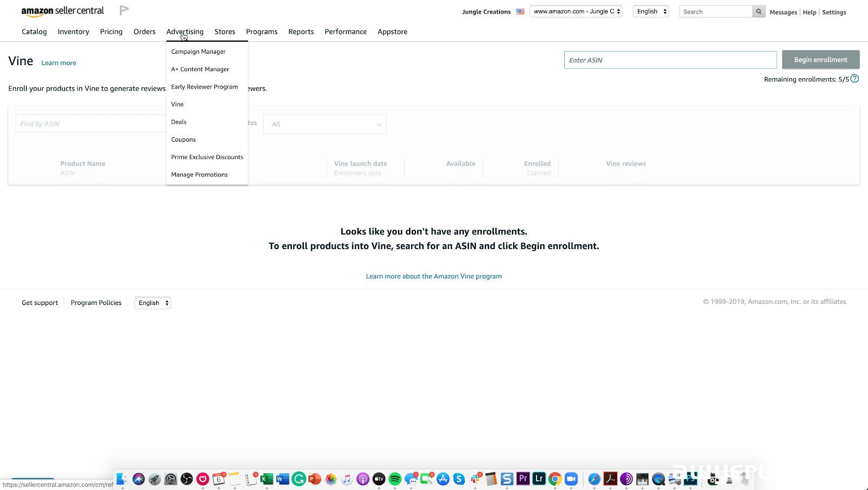Screen dimensions: 868x490
Task: Click the Find by ASIN field
Action: click(x=91, y=123)
